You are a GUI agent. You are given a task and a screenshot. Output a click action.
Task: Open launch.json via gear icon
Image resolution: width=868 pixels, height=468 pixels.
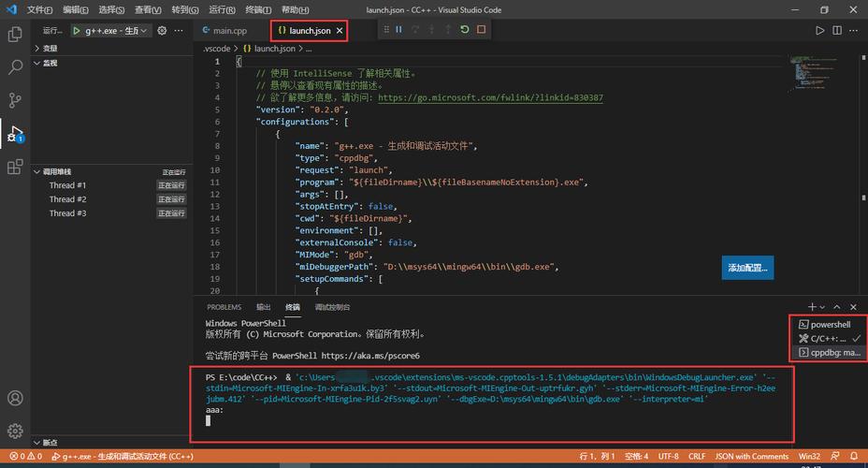coord(162,31)
